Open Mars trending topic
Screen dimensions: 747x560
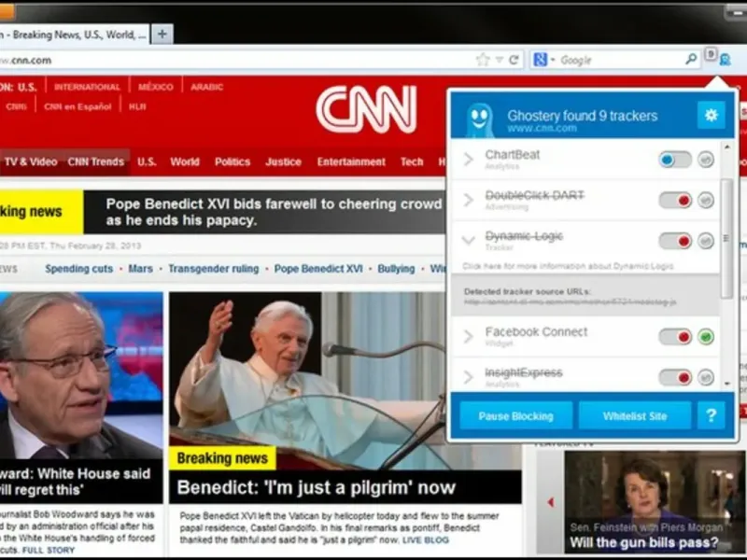click(x=141, y=269)
